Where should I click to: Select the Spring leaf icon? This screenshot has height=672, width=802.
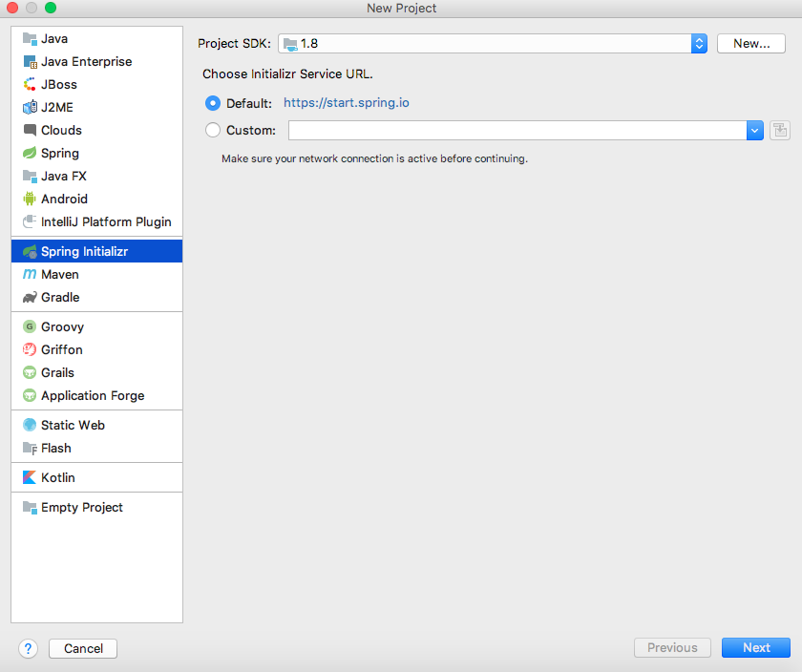pos(30,153)
